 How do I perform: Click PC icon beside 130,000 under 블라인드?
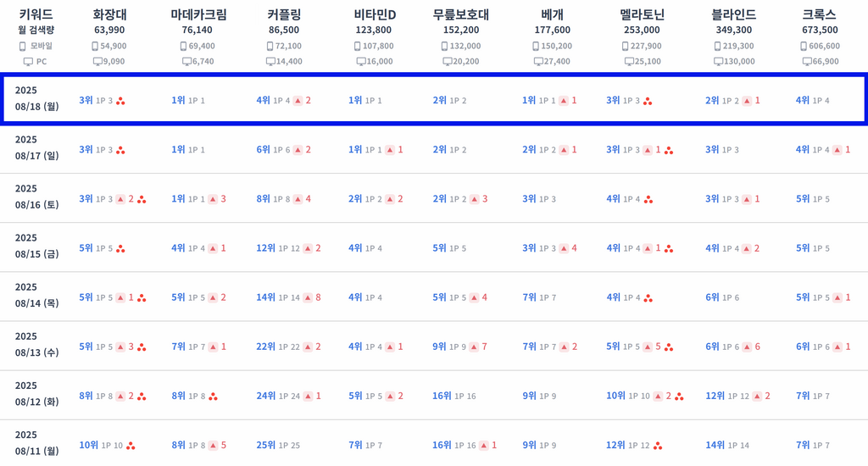(x=718, y=62)
